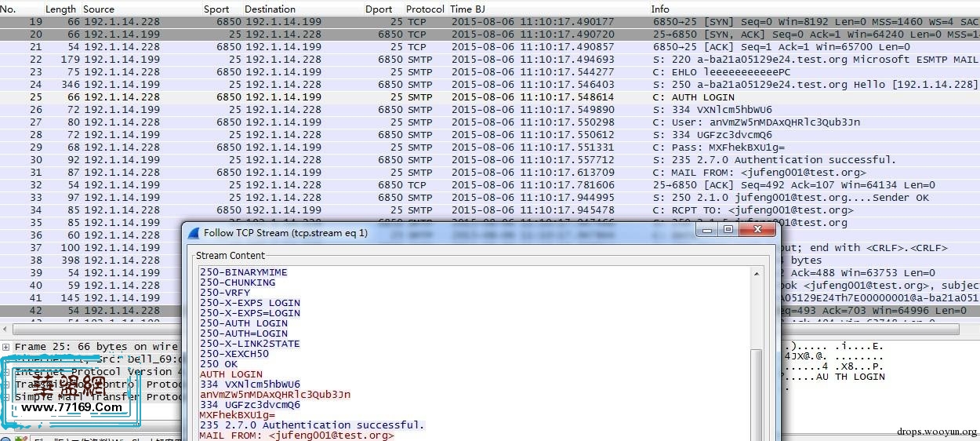Select packet 19 with the SYN info
The width and height of the screenshot is (980, 441).
[x=490, y=22]
